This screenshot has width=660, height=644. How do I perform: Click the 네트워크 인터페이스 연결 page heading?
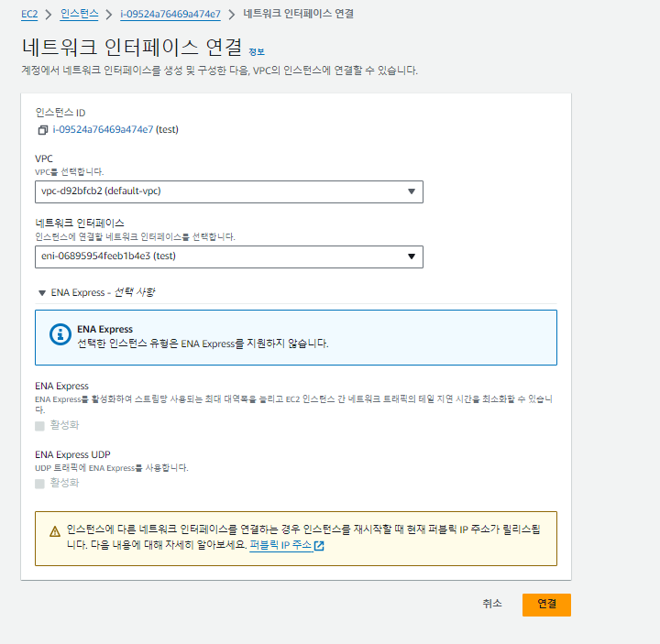point(131,47)
